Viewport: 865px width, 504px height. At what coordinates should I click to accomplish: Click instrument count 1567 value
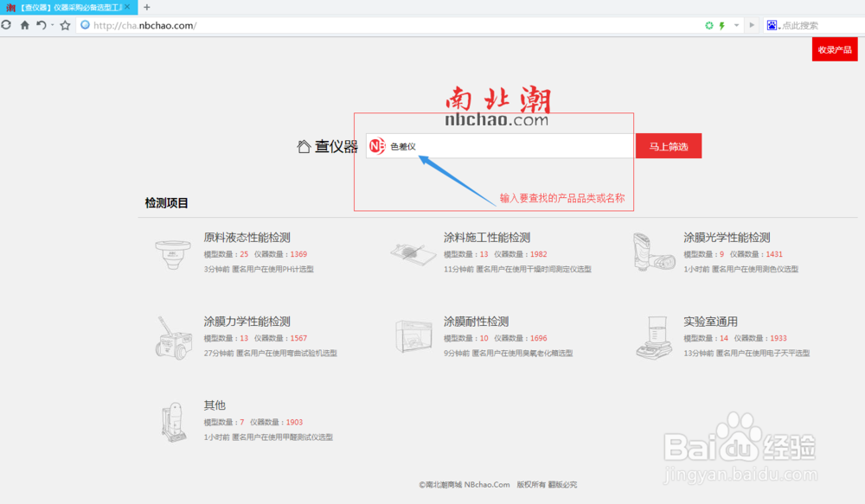click(298, 338)
